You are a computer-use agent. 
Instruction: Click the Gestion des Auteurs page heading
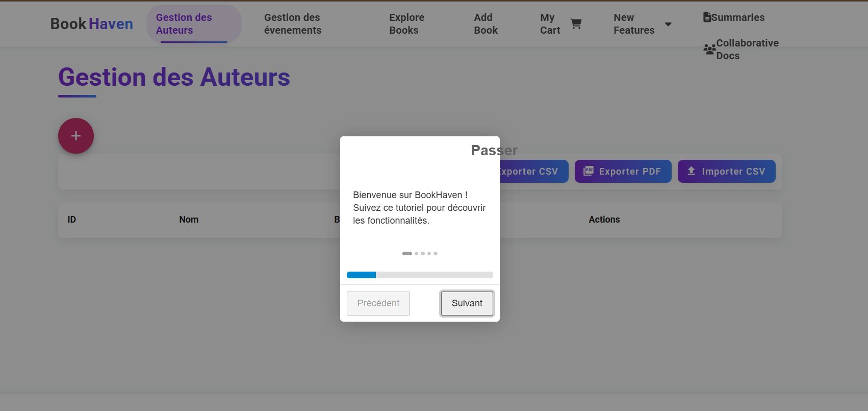coord(174,77)
